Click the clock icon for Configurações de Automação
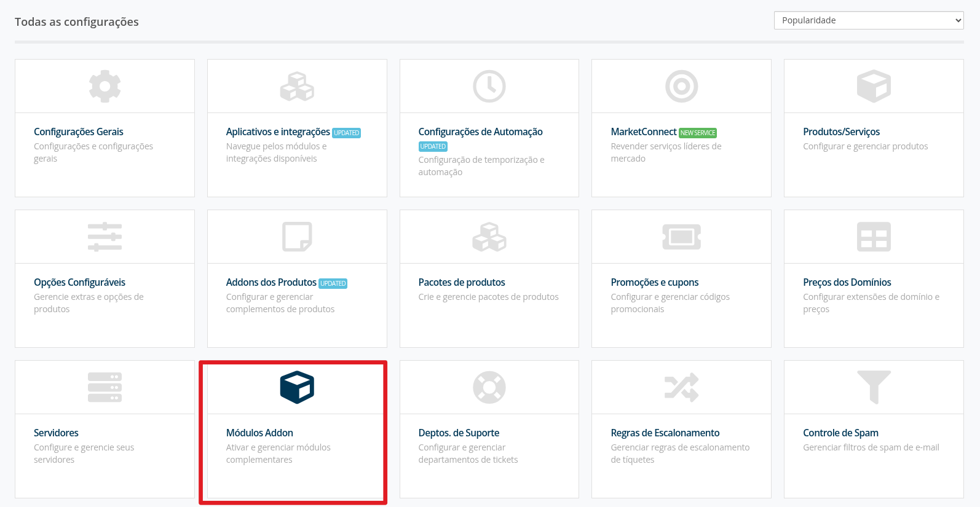 (489, 86)
